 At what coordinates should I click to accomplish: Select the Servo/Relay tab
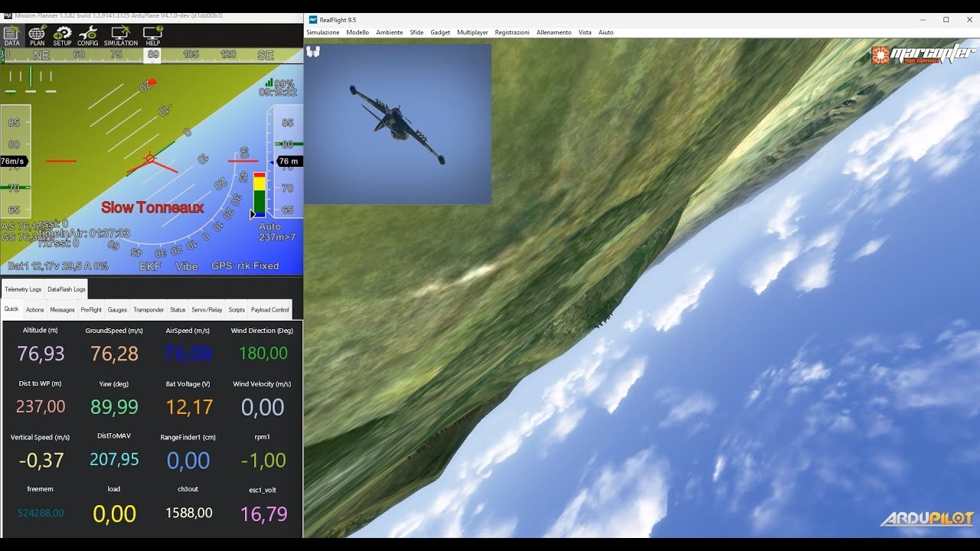pyautogui.click(x=207, y=310)
